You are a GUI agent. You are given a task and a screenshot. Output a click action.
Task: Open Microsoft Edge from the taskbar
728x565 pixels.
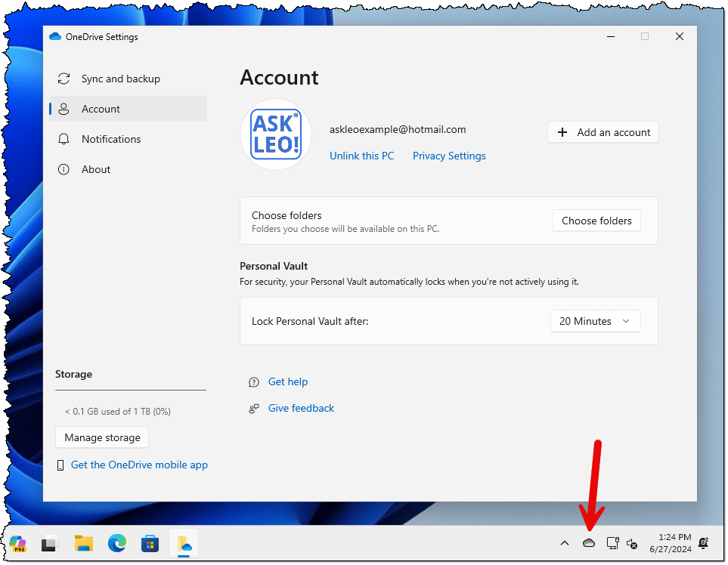(x=116, y=543)
